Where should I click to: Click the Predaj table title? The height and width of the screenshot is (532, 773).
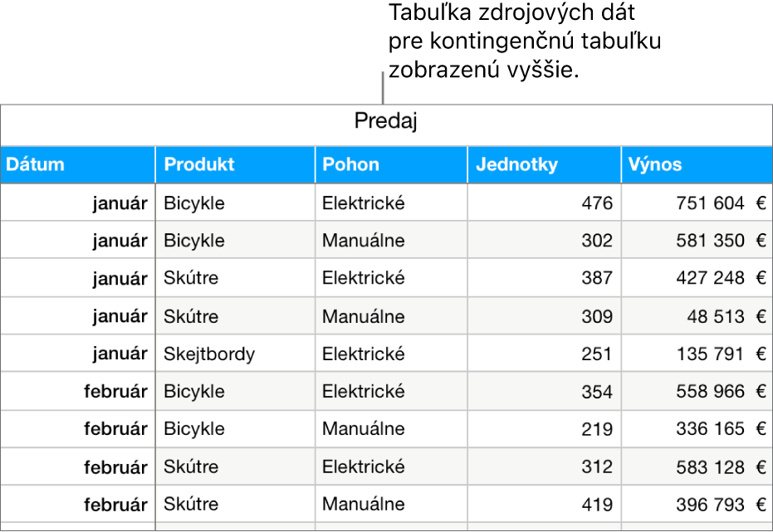(x=385, y=122)
